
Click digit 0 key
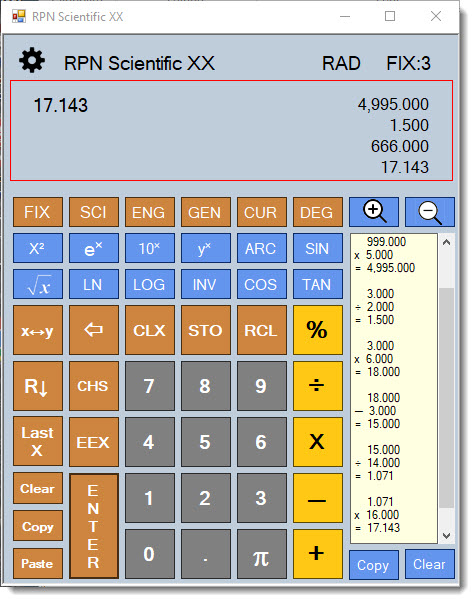tap(150, 554)
